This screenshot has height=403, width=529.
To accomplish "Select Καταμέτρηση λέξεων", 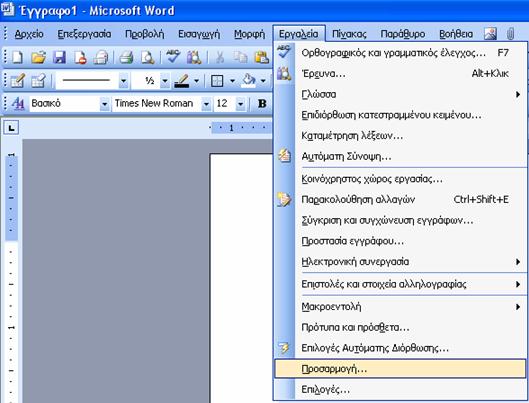I will coord(400,136).
